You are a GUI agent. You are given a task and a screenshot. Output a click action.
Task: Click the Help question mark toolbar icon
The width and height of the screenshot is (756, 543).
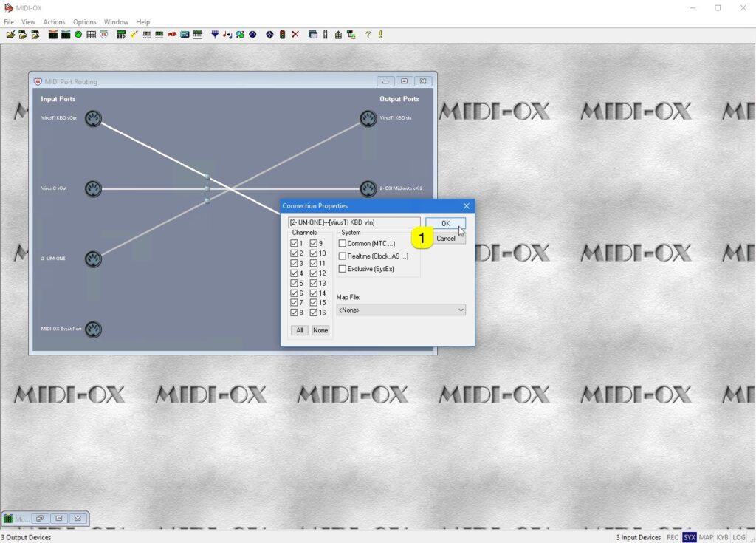[367, 34]
